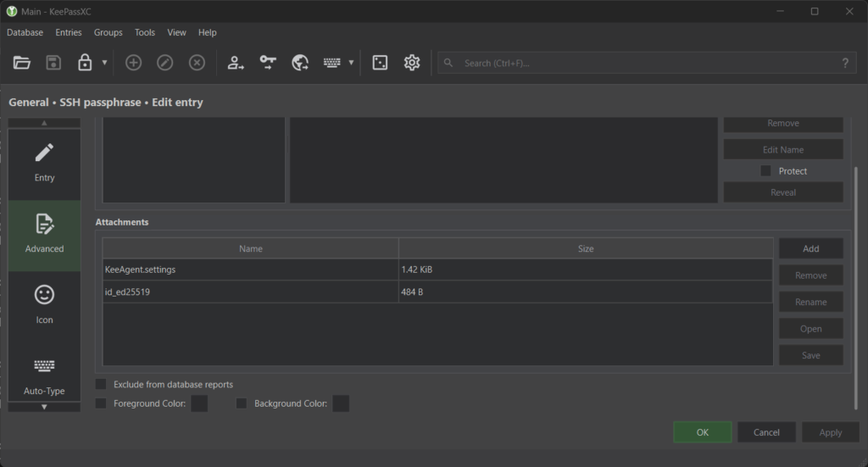This screenshot has height=467, width=868.
Task: Toggle the Protect attribute checkbox
Action: (x=765, y=171)
